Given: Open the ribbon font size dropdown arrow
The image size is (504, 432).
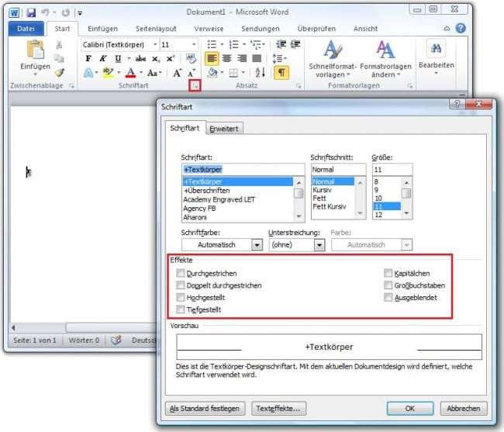Looking at the screenshot, I should point(194,44).
